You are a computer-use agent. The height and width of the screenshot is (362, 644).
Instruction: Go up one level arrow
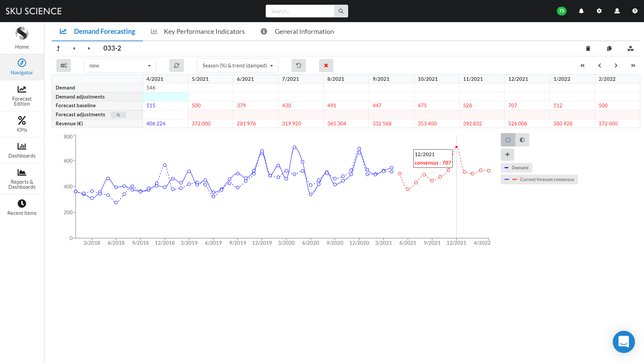(x=58, y=49)
